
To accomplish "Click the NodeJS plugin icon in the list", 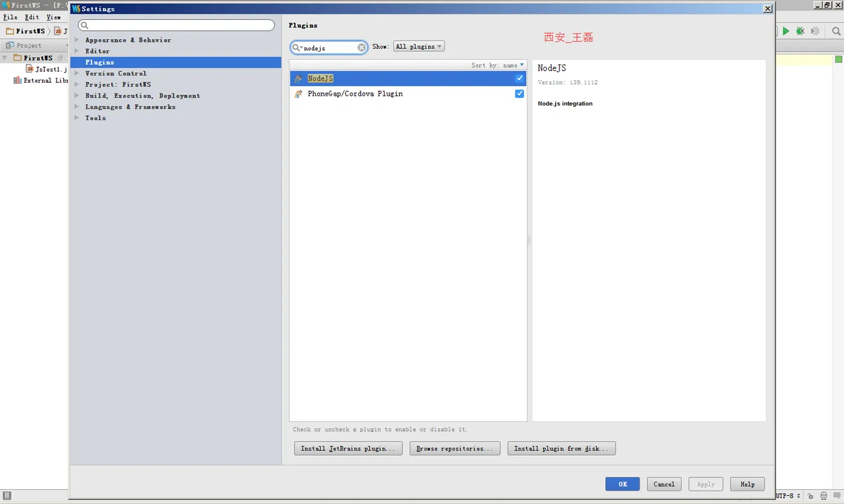I will pos(298,79).
